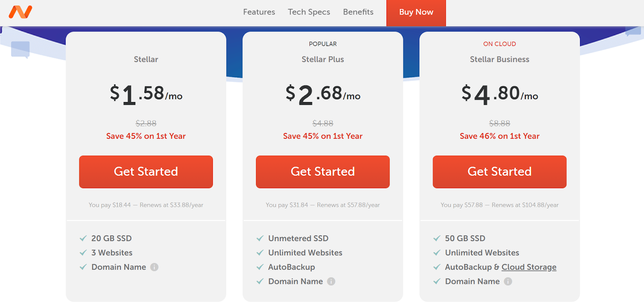Click the Buy Now button
Image resolution: width=644 pixels, height=308 pixels.
(416, 13)
